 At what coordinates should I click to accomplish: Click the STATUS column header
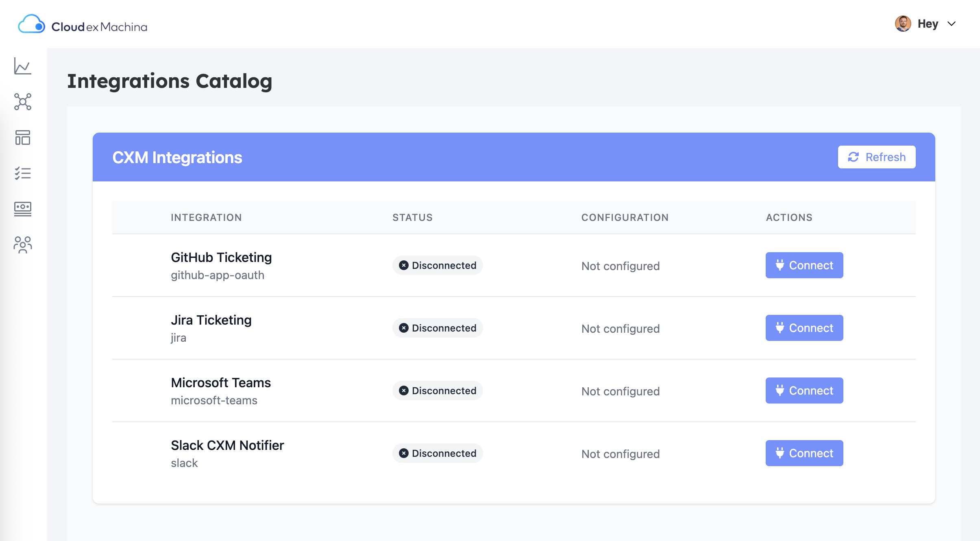412,218
